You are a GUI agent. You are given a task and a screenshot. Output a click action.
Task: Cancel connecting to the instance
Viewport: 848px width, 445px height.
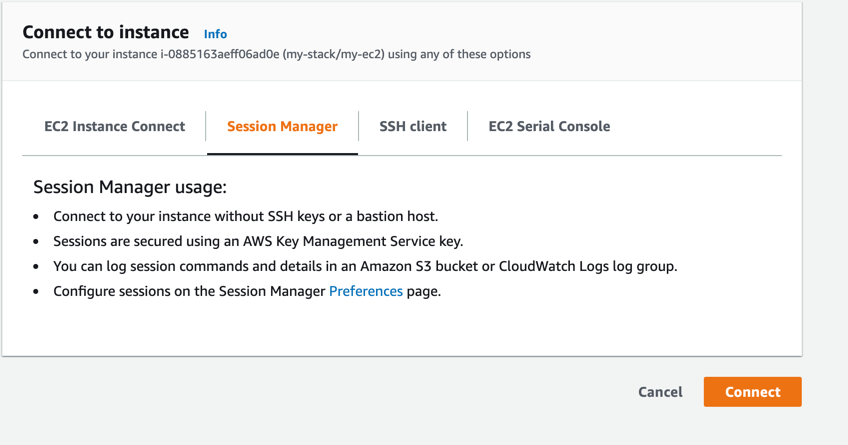pos(660,392)
